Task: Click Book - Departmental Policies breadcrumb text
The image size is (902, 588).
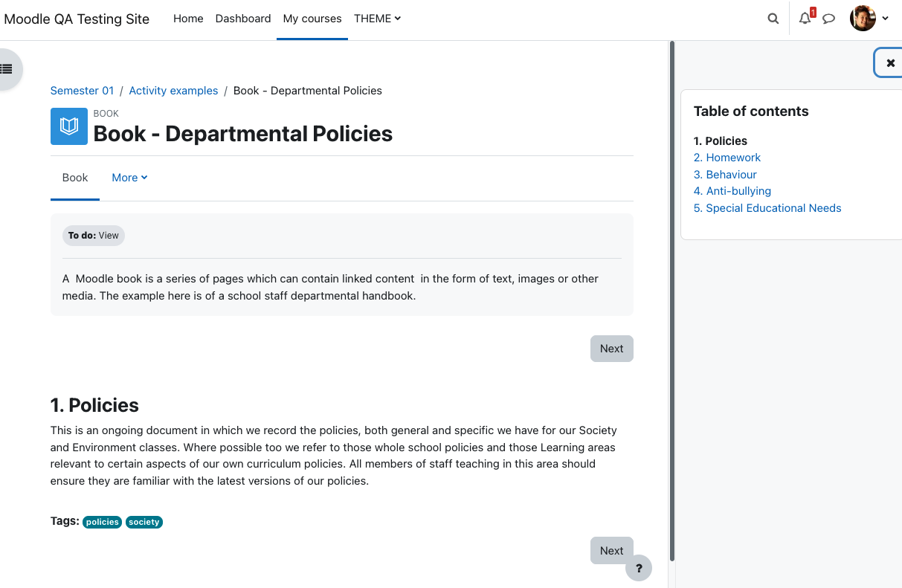Action: click(308, 91)
